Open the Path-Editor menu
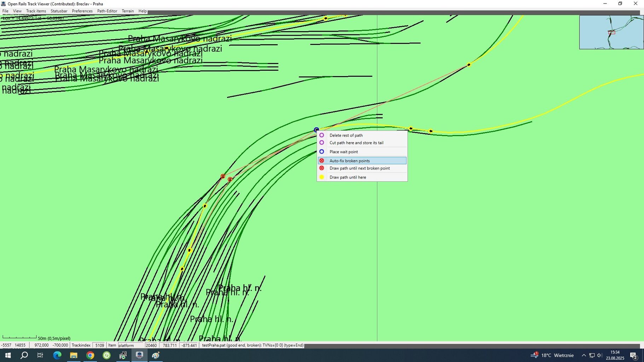 click(107, 11)
